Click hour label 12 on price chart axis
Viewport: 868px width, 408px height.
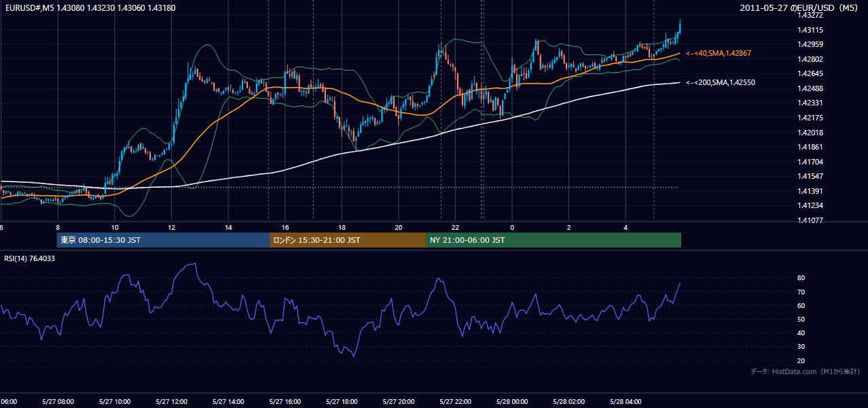tap(172, 227)
